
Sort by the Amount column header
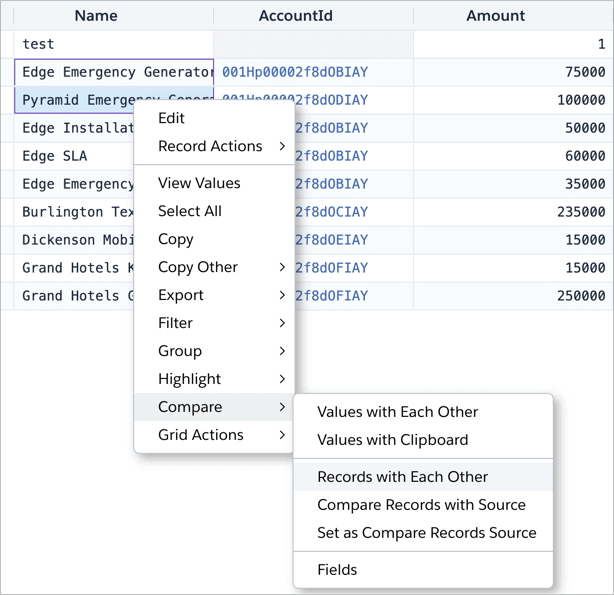[495, 16]
